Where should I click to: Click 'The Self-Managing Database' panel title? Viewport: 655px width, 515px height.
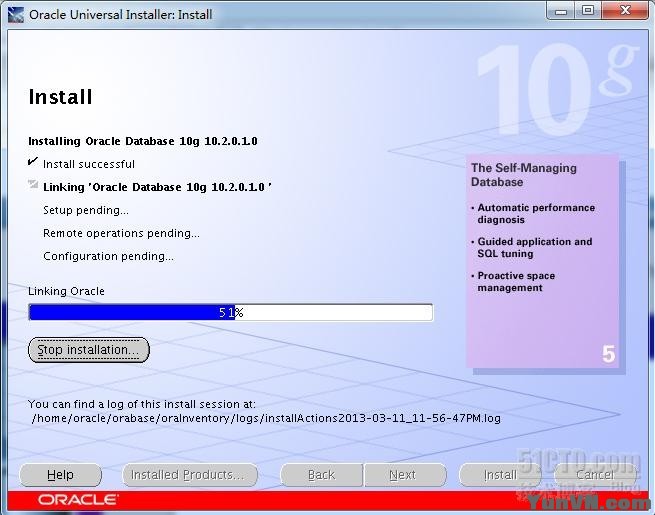coord(524,175)
